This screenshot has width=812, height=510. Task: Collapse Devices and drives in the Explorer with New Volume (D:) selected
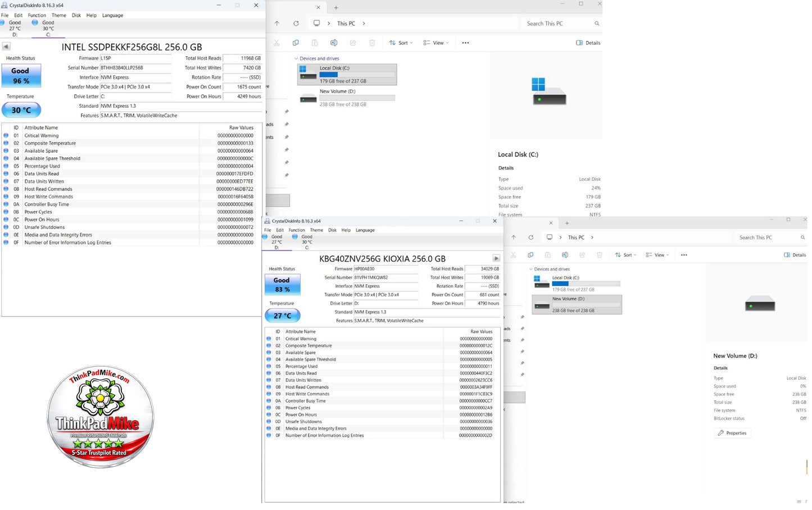(531, 269)
